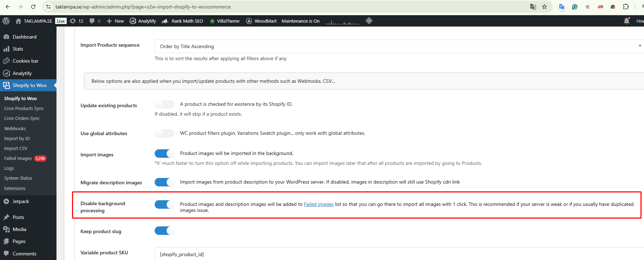Expand the Rank Math SEO admin bar menu
Screen dimensions: 644x260
click(x=183, y=21)
